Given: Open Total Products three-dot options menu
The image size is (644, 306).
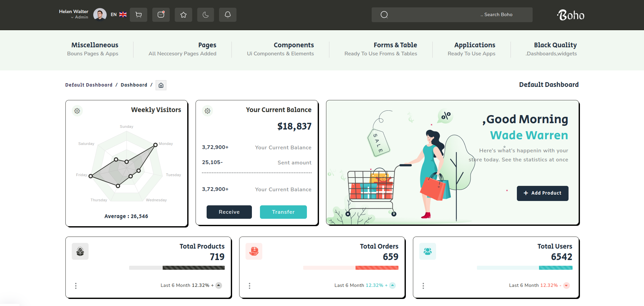Looking at the screenshot, I should (x=76, y=286).
